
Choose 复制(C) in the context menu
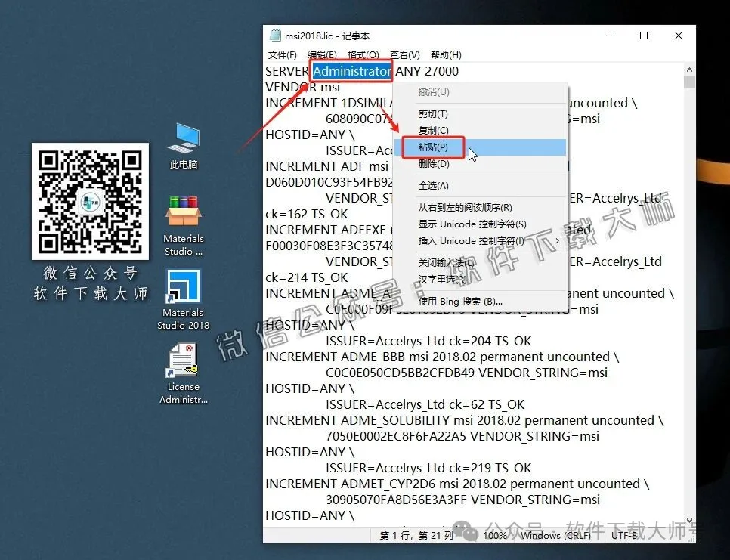click(434, 131)
